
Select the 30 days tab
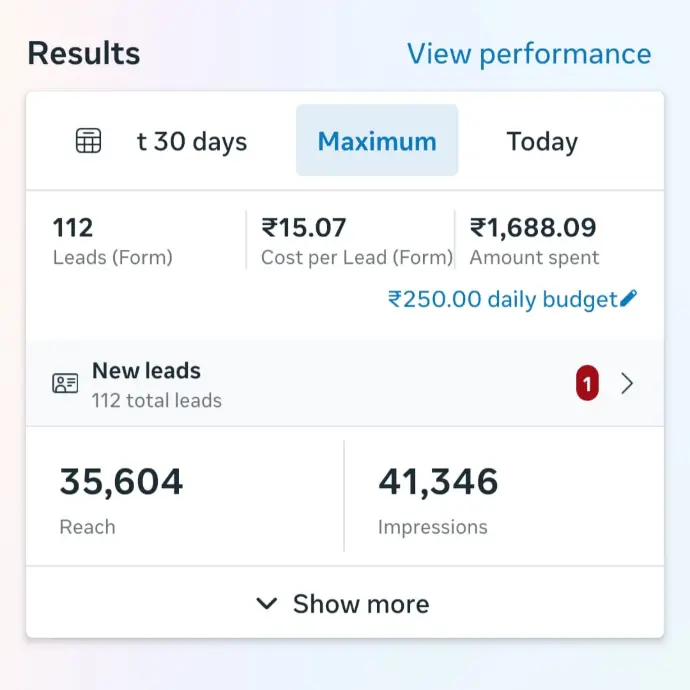click(x=192, y=141)
